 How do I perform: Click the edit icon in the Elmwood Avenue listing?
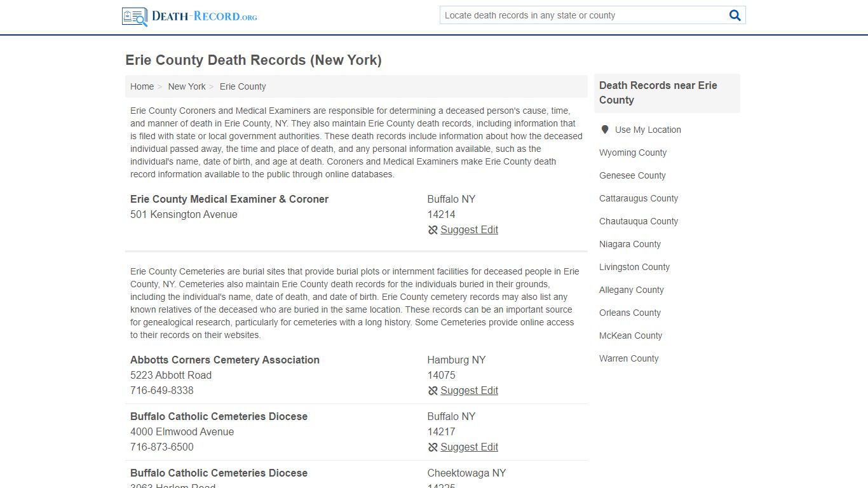click(x=433, y=447)
